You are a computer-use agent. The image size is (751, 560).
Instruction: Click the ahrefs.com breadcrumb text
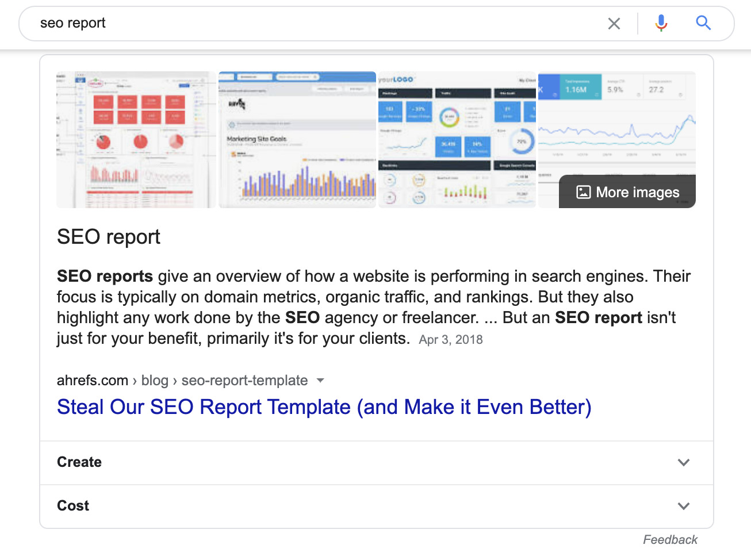click(92, 380)
